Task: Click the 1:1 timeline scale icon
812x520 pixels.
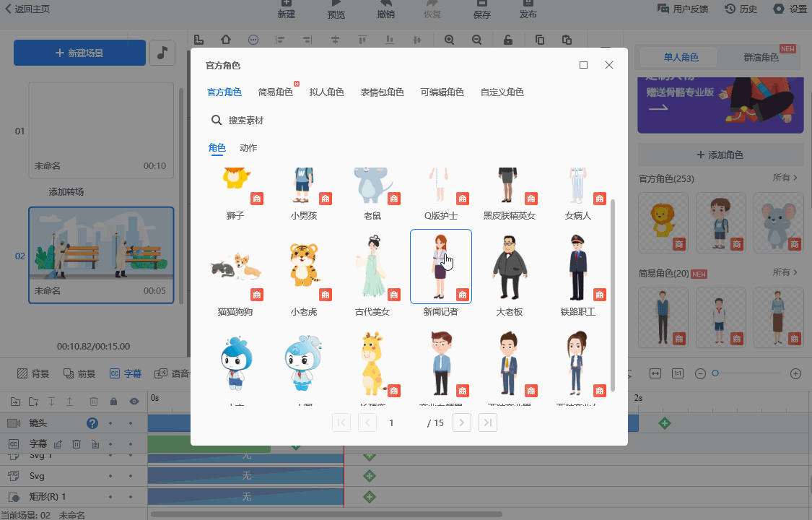Action: point(678,373)
